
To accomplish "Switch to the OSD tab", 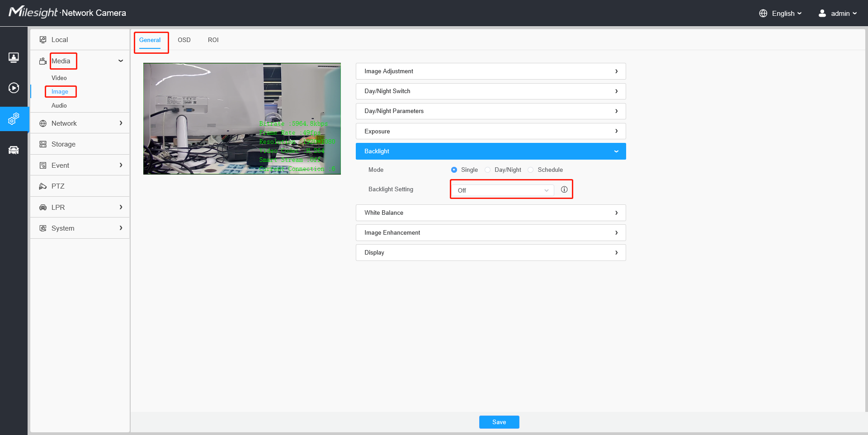I will tap(184, 40).
